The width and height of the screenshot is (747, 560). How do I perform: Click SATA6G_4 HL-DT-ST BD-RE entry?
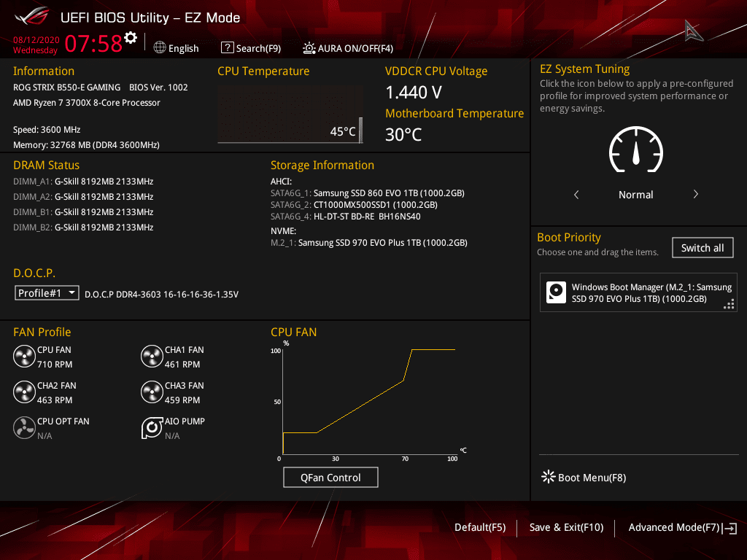(x=345, y=216)
